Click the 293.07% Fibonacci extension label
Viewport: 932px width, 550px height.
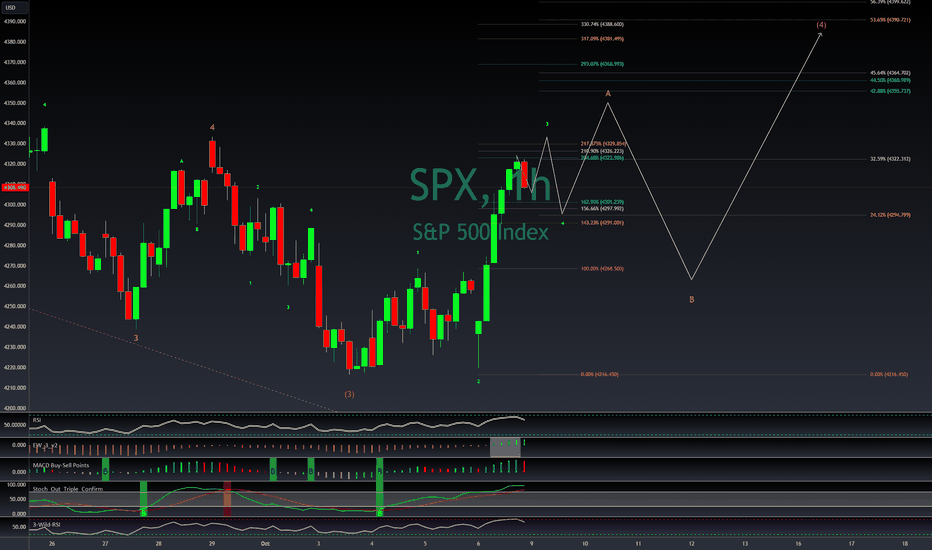pos(602,64)
